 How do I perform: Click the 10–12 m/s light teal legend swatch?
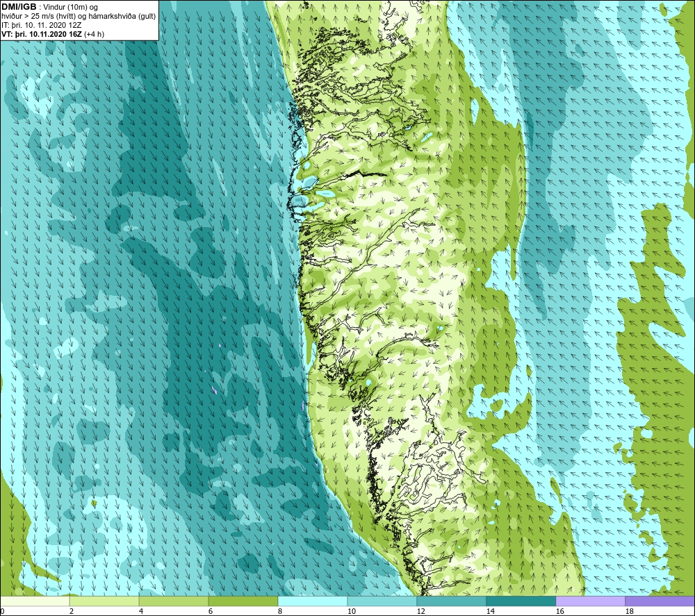tap(382, 601)
